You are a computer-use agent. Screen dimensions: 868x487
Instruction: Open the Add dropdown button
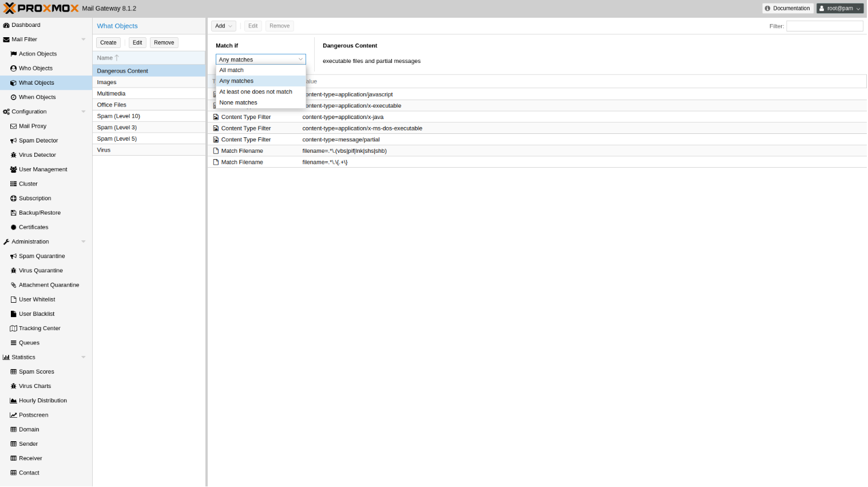tap(223, 26)
